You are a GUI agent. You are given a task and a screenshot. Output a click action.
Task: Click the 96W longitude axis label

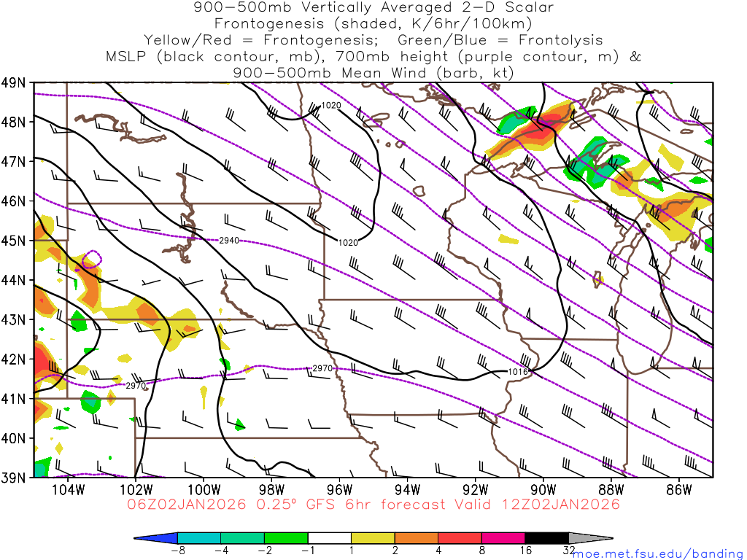point(339,488)
